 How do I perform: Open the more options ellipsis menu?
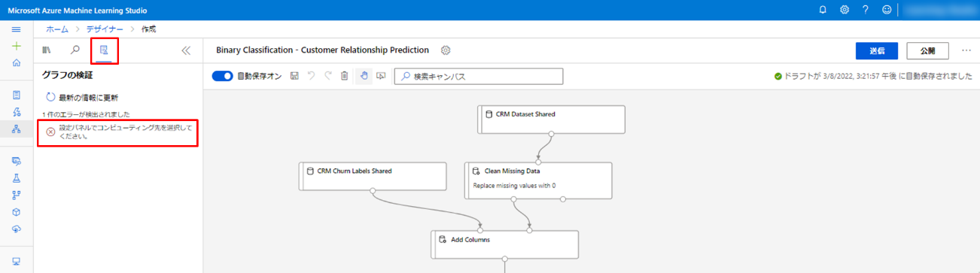(x=966, y=50)
